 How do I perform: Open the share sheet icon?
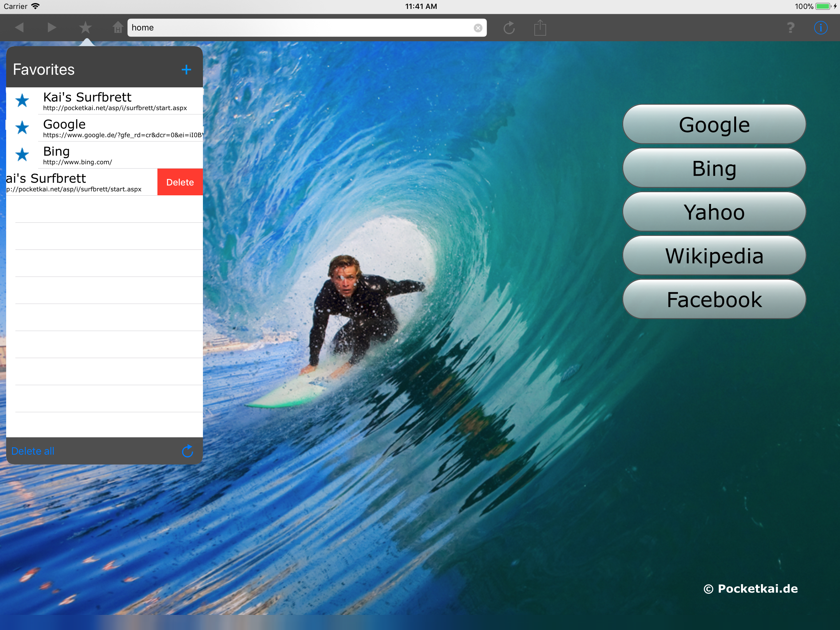pyautogui.click(x=540, y=27)
